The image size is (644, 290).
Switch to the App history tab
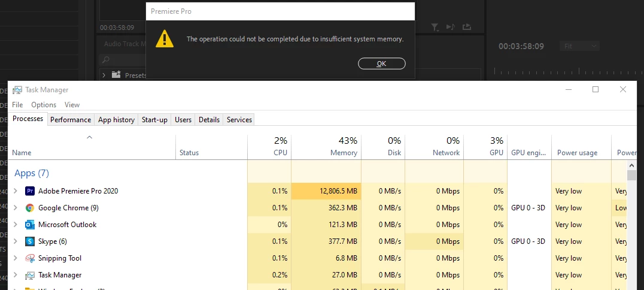116,120
